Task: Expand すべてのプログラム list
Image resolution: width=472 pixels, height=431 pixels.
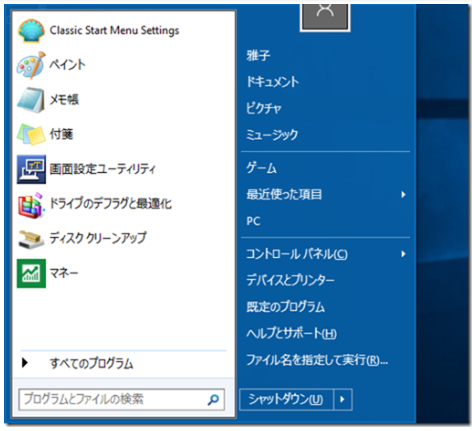Action: coord(91,363)
